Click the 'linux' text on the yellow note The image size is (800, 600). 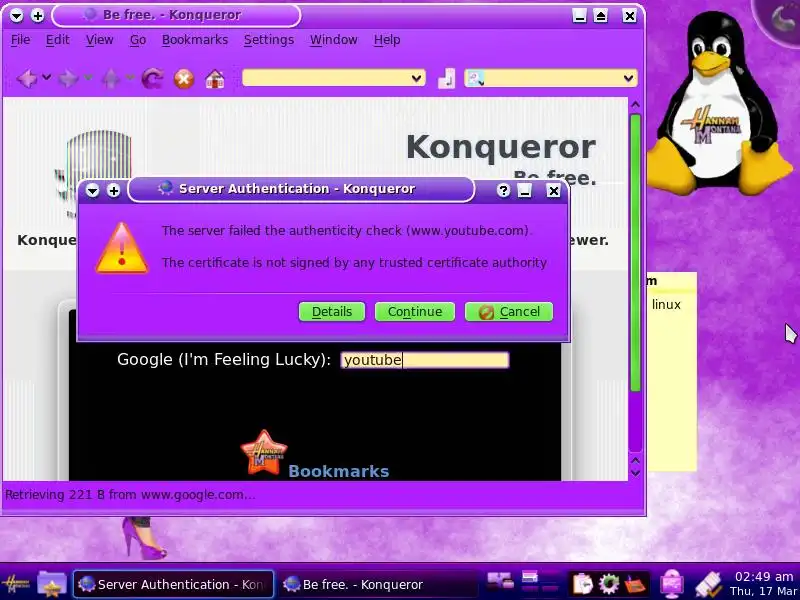666,305
